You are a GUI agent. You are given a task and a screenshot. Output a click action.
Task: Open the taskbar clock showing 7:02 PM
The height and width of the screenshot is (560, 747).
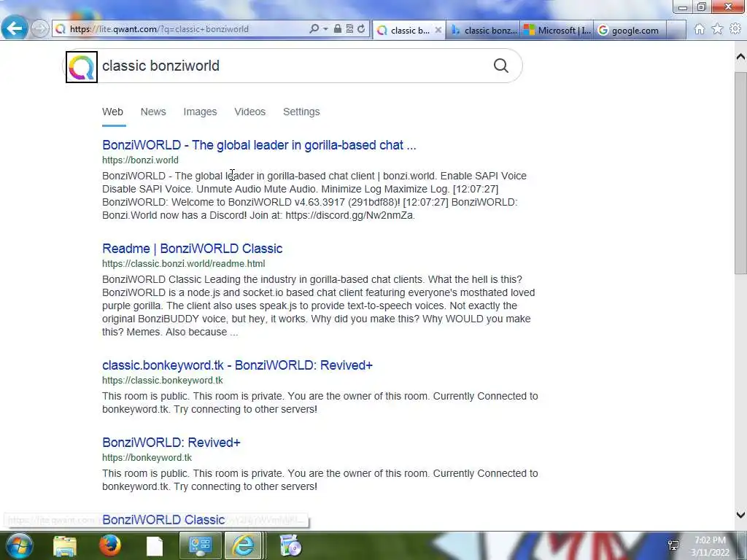click(x=710, y=546)
